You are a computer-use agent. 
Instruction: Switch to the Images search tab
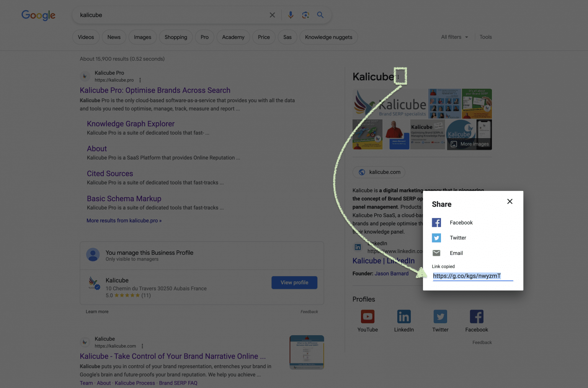click(142, 37)
